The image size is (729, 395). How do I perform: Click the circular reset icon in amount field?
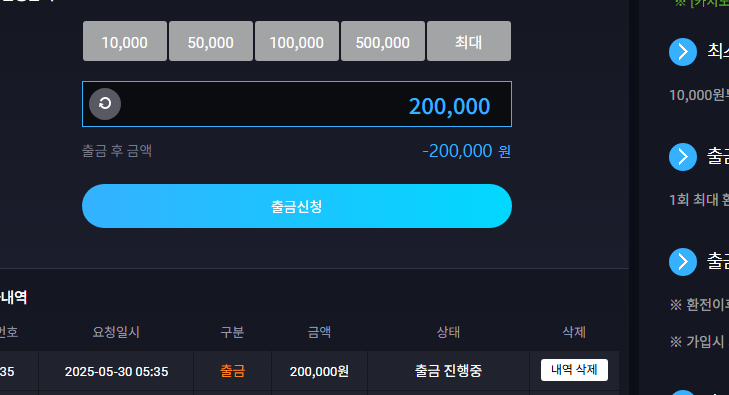point(105,104)
